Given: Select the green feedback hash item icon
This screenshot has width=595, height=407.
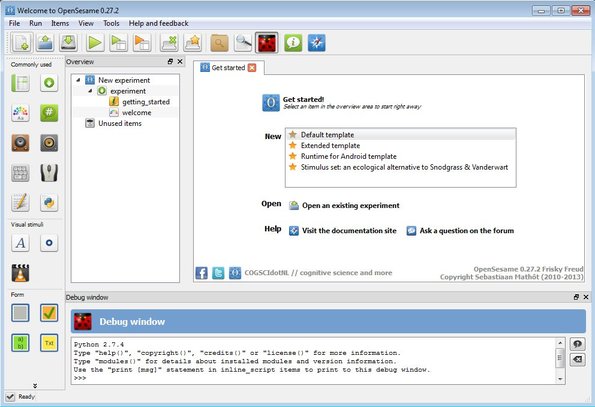Looking at the screenshot, I should pos(49,113).
